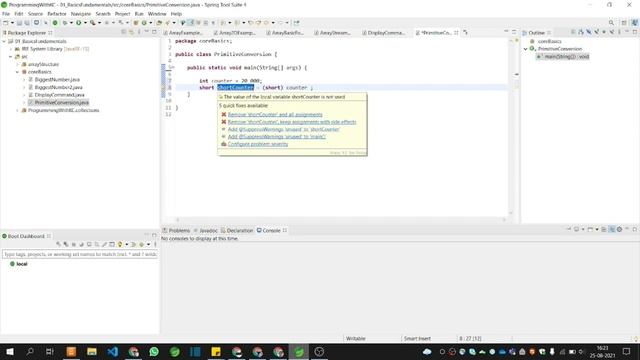Expand the JRE System Library node

pos(11,49)
